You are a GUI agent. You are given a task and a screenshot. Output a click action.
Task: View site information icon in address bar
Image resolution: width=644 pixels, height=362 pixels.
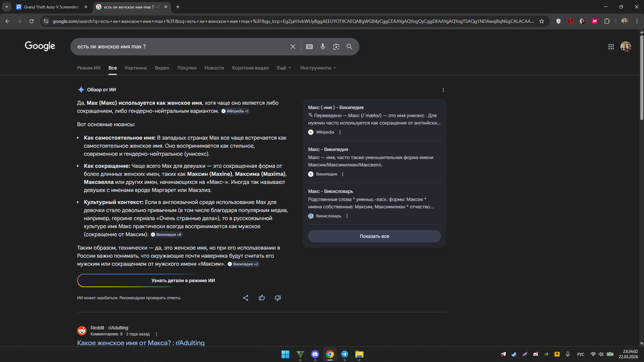pyautogui.click(x=46, y=21)
